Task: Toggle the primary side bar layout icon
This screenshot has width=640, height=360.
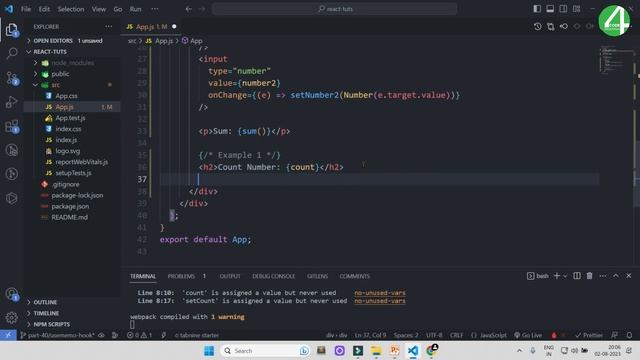Action: (537, 9)
